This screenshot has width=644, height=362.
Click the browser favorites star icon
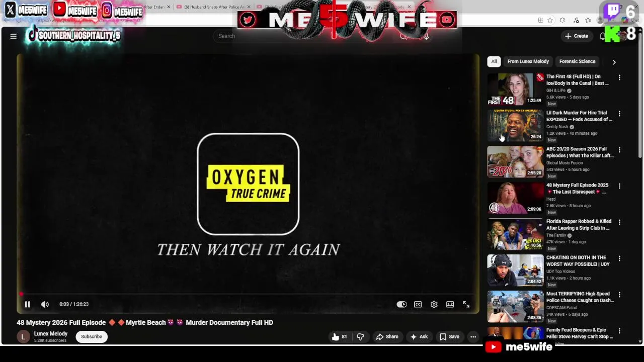(550, 20)
